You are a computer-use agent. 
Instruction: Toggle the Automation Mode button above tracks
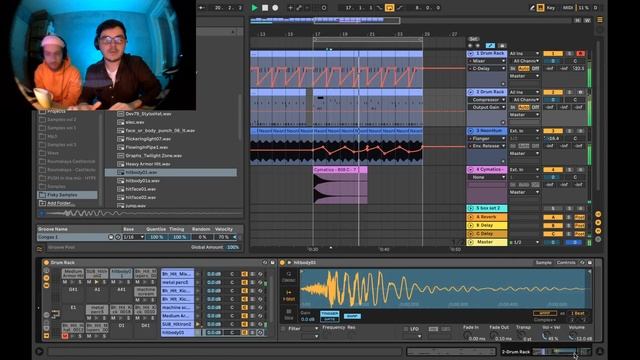pos(490,46)
